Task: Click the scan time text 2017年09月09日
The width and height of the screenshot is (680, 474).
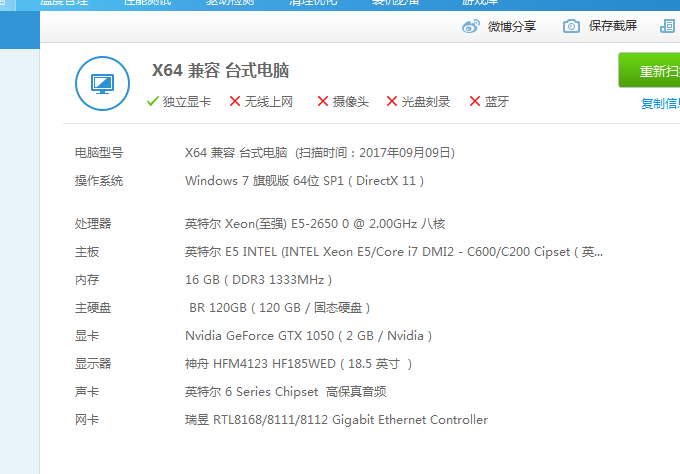Action: 405,153
